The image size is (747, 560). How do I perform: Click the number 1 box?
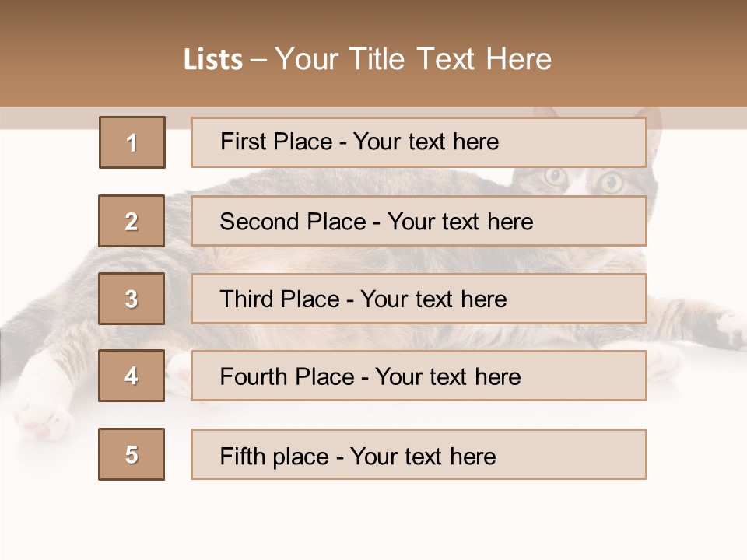(x=132, y=142)
